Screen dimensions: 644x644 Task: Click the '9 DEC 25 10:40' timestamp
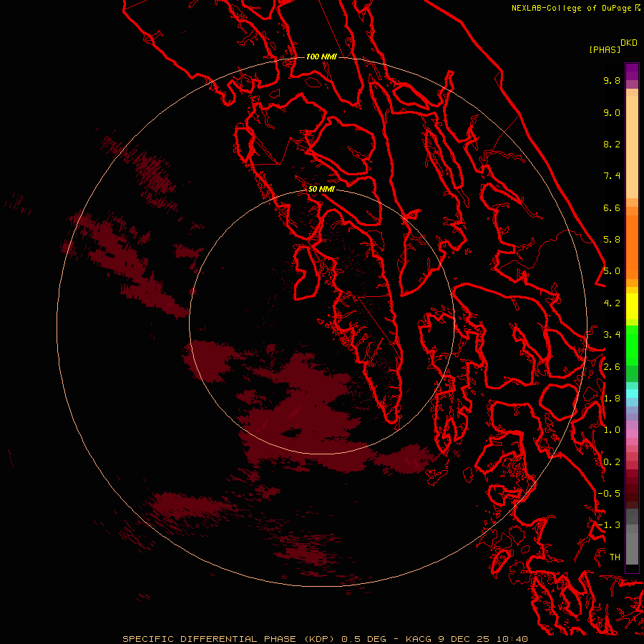482,639
